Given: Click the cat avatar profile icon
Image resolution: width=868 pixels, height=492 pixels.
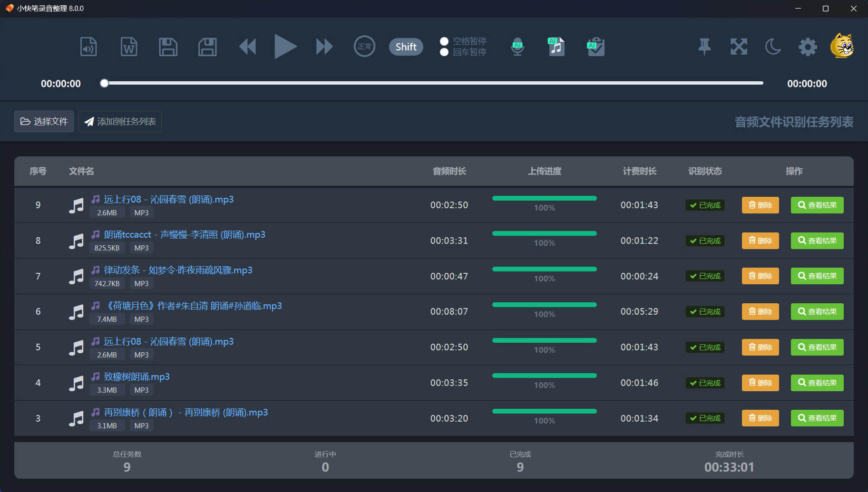Looking at the screenshot, I should (842, 46).
